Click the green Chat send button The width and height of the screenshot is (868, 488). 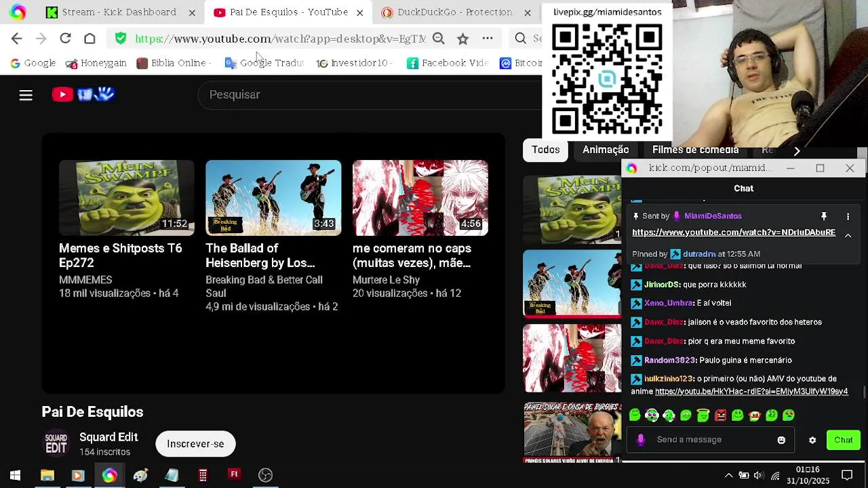pyautogui.click(x=844, y=440)
